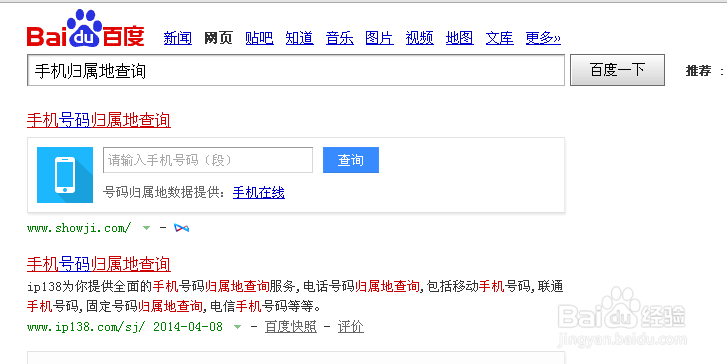Screen dimensions: 727x364
Task: Open the 贴吧 tab
Action: tap(259, 38)
